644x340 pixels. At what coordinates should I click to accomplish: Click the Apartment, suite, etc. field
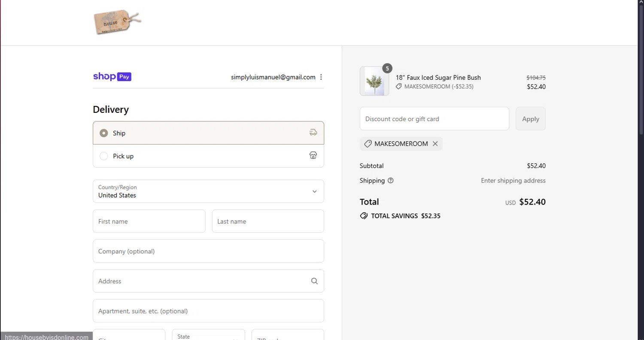[x=208, y=311]
